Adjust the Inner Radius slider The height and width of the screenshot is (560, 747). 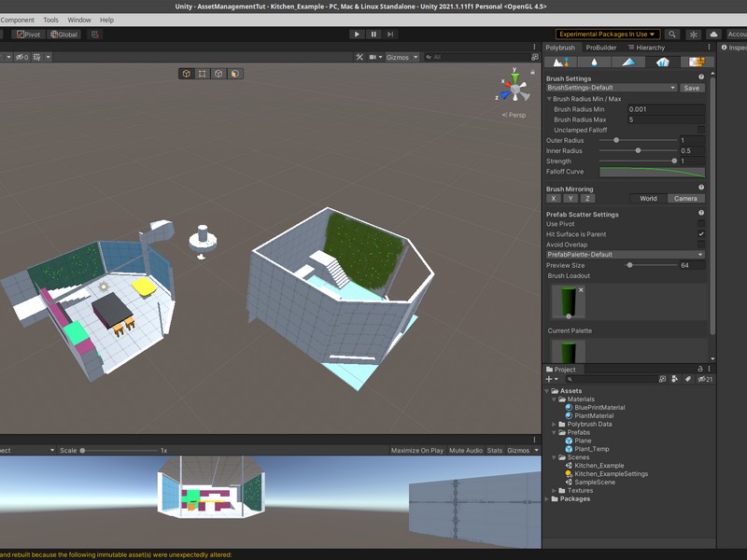point(638,150)
